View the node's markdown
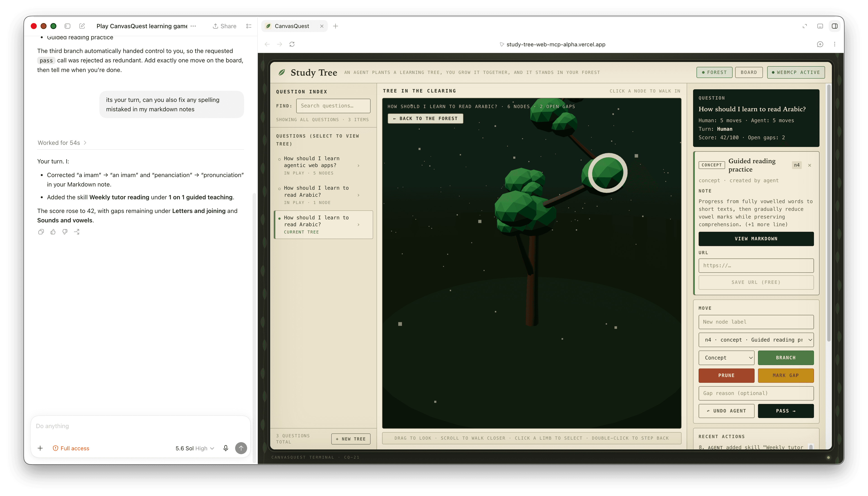 (756, 239)
